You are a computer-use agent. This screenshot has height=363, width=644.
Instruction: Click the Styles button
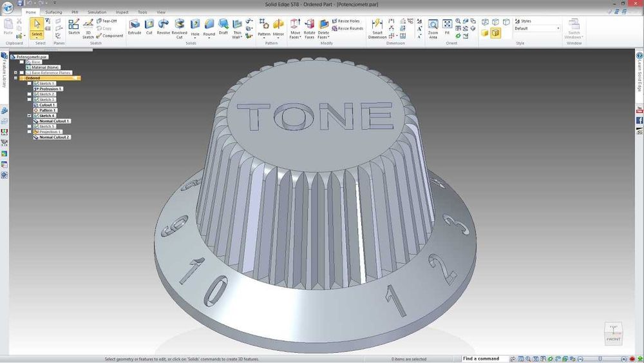(523, 21)
